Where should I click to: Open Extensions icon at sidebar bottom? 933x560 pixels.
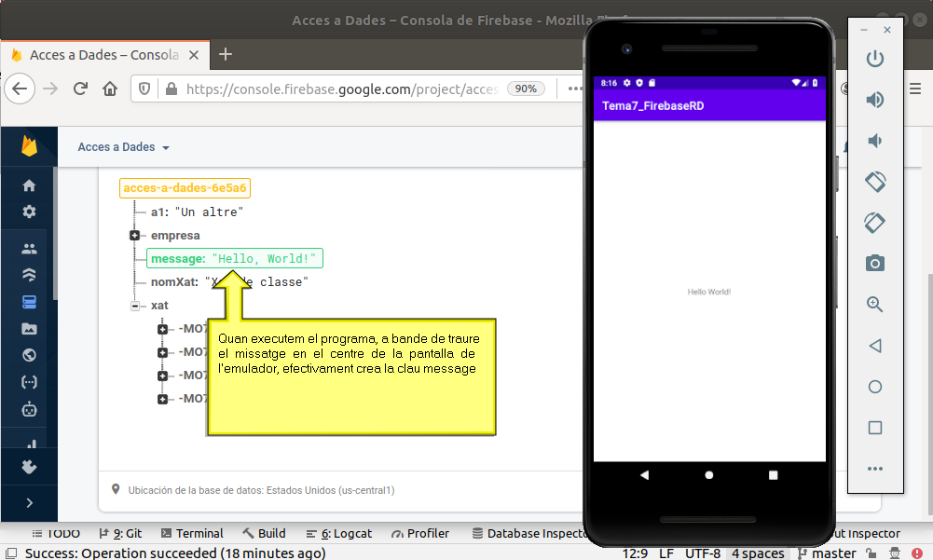[29, 467]
